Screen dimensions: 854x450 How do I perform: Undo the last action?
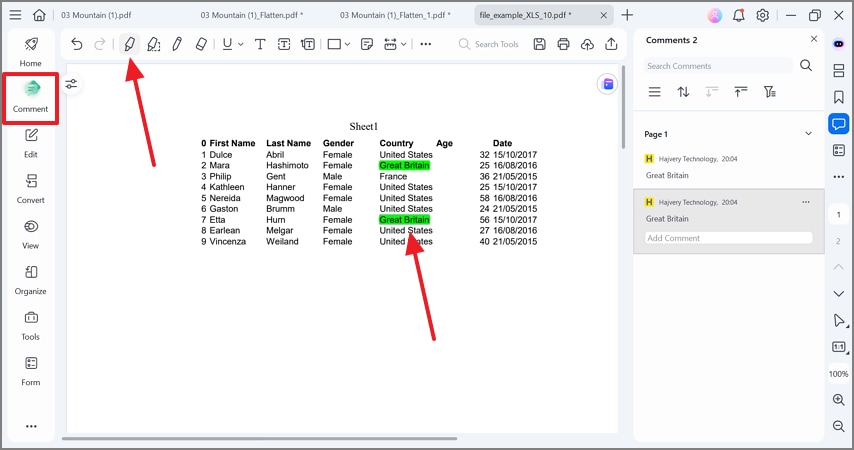[x=76, y=44]
